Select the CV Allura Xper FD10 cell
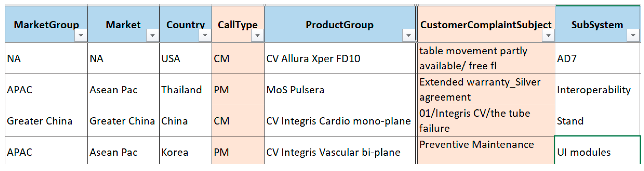The width and height of the screenshot is (644, 171). point(313,59)
